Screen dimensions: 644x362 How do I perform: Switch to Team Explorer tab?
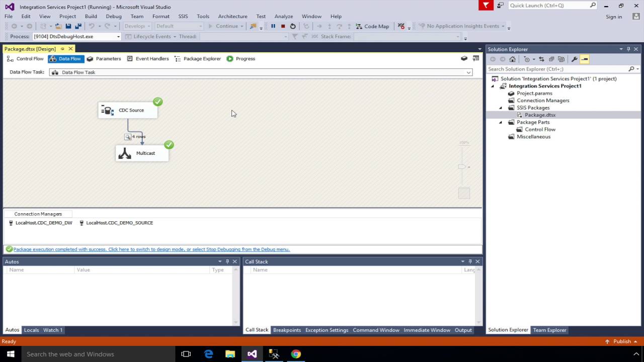pyautogui.click(x=549, y=330)
